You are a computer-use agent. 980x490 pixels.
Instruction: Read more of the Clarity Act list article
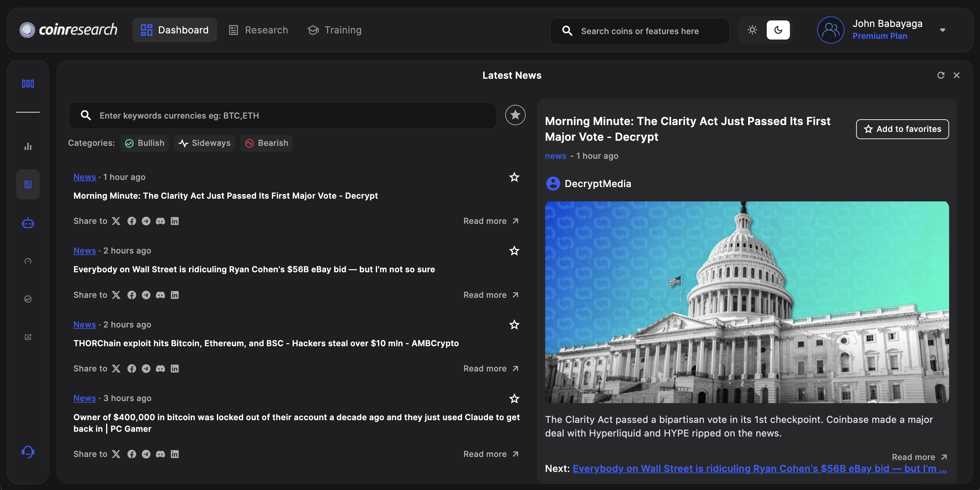tap(491, 221)
